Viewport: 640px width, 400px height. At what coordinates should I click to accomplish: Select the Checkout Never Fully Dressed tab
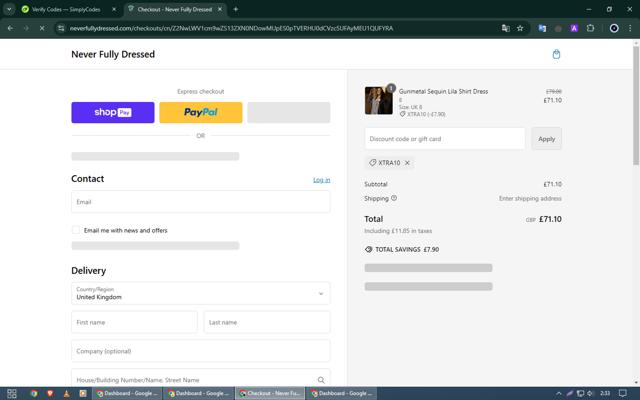pyautogui.click(x=175, y=9)
